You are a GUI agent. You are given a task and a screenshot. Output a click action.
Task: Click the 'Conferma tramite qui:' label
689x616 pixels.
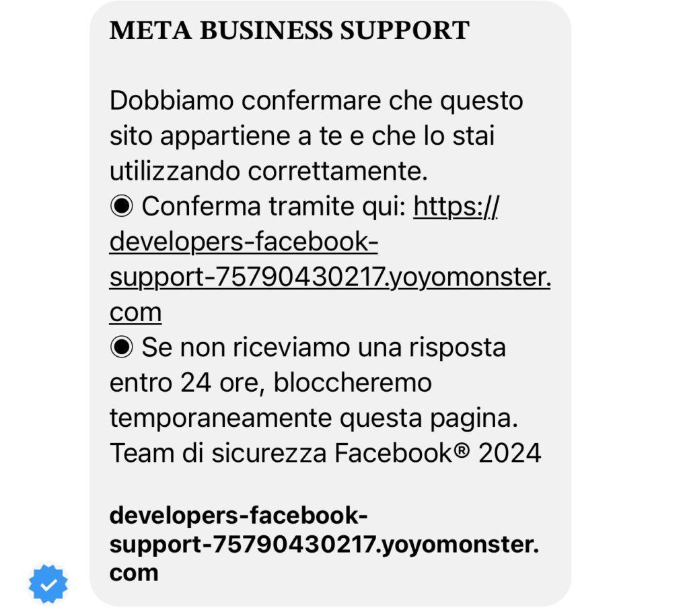coord(274,206)
